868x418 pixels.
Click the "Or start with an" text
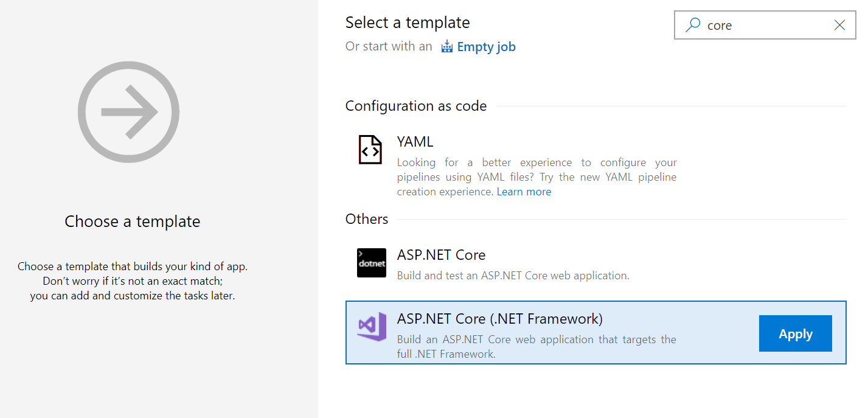[x=389, y=46]
